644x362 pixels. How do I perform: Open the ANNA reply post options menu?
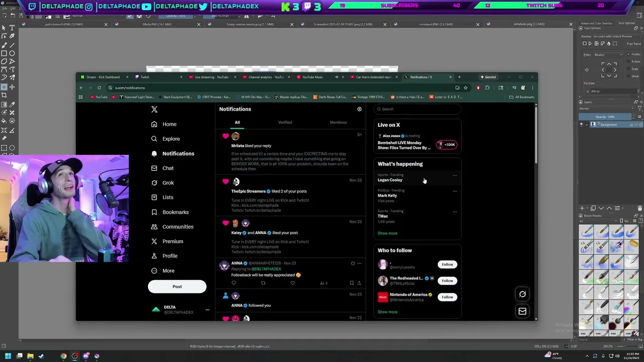tap(359, 263)
